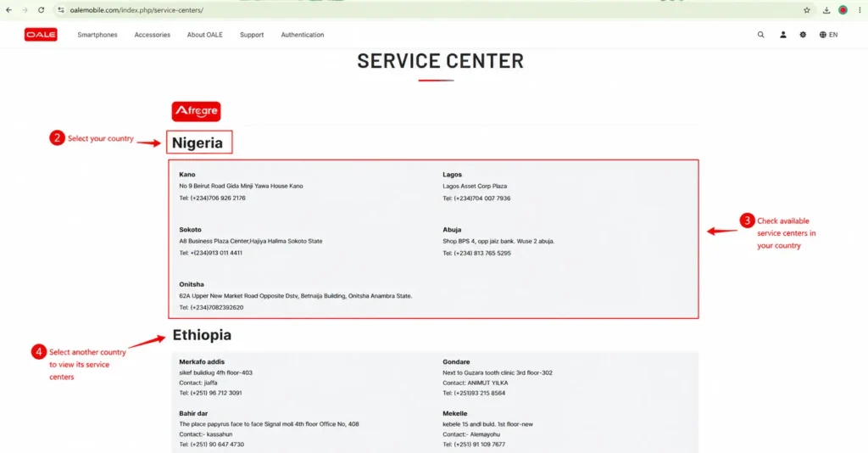This screenshot has height=453, width=868.
Task: Click the Sokoto service center name
Action: click(x=190, y=229)
